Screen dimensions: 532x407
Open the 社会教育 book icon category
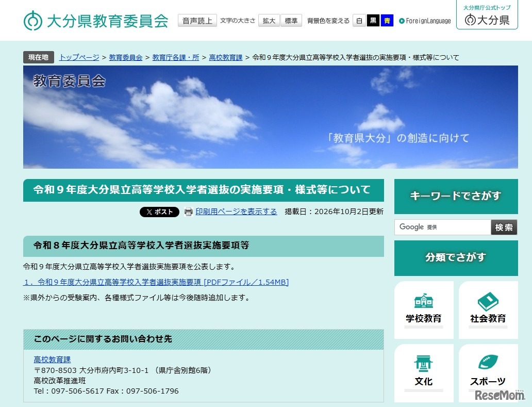(x=488, y=310)
